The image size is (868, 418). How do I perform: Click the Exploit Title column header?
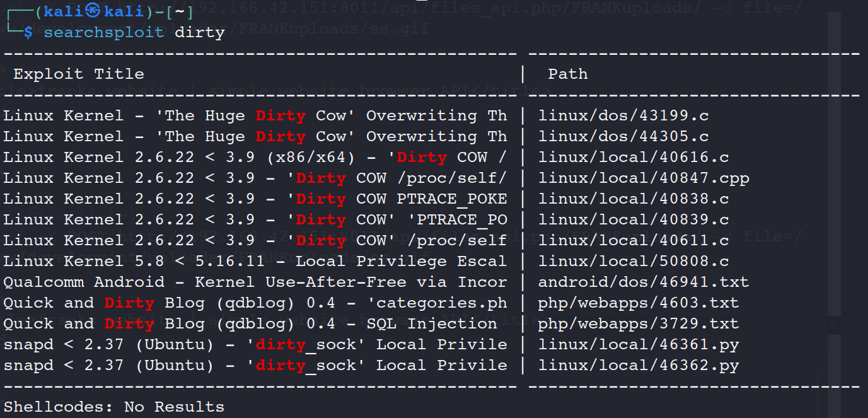pyautogui.click(x=79, y=74)
